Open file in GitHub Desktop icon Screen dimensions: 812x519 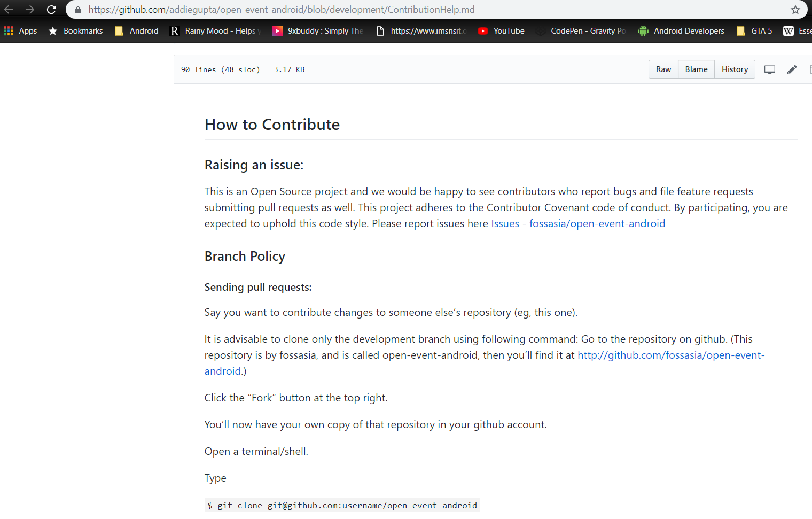tap(770, 69)
